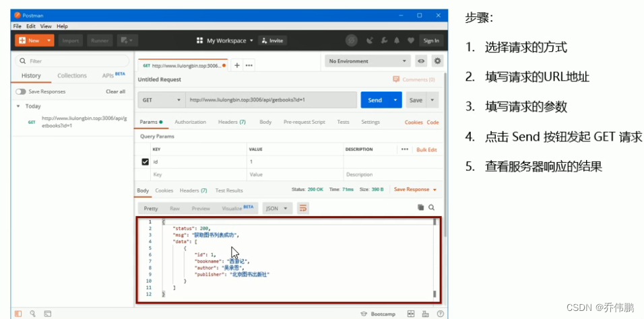Screen dimensions: 644x319
Task: Open the Send button dropdown arrow
Action: (395, 100)
